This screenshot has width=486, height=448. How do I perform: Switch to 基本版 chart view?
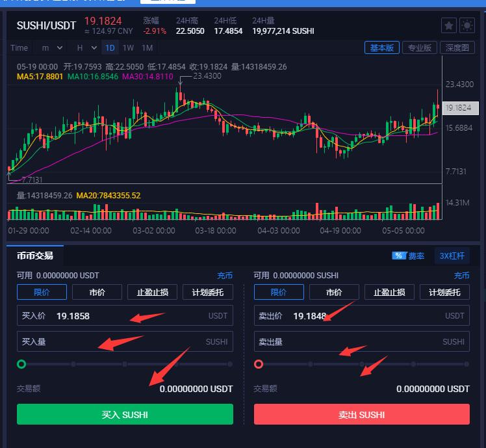tap(381, 47)
